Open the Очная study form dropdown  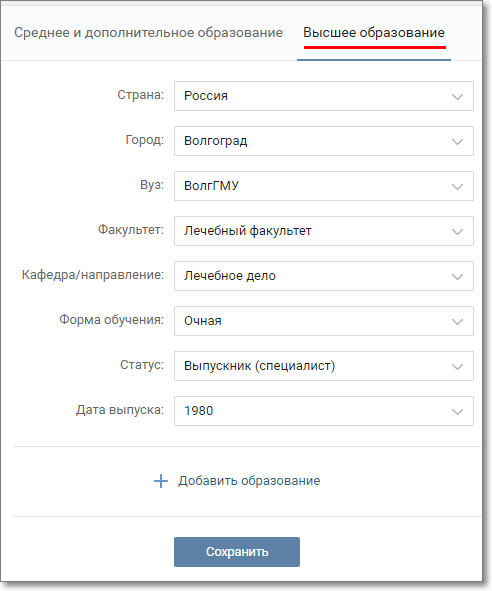click(x=323, y=321)
